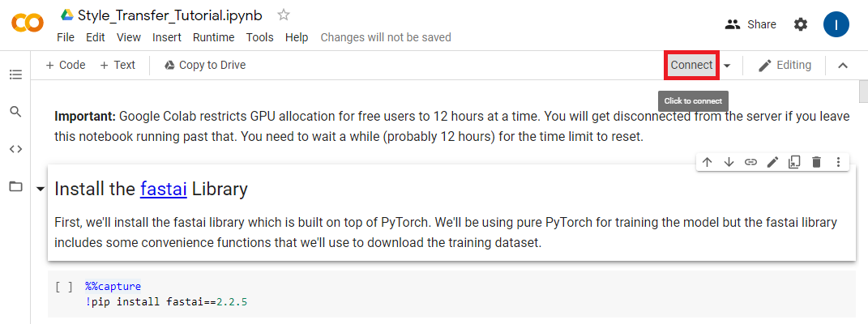
Task: Open the code snippets panel icon
Action: (x=15, y=148)
